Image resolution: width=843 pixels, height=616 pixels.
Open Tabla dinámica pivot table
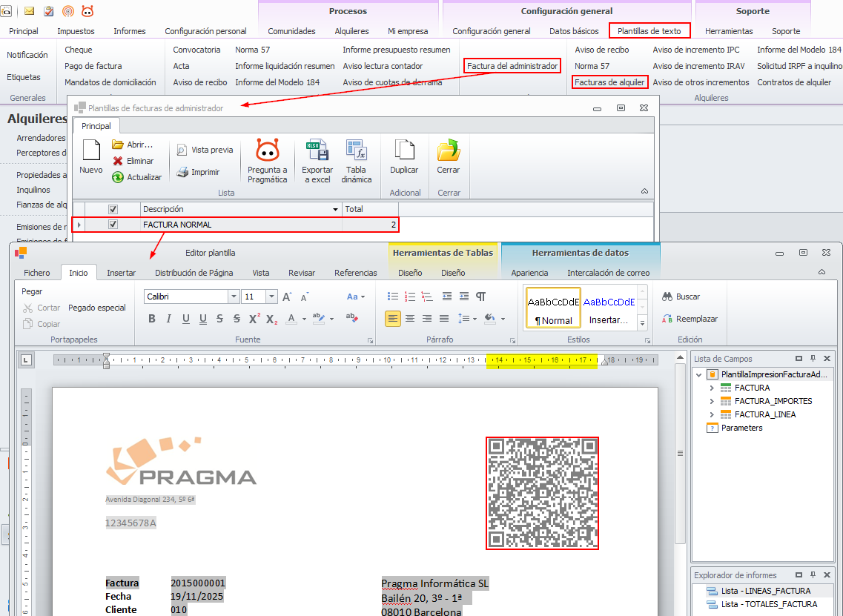(x=357, y=150)
